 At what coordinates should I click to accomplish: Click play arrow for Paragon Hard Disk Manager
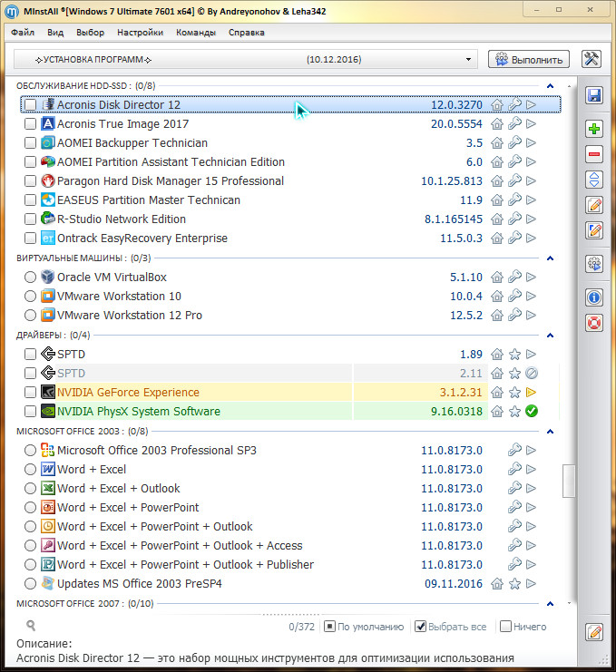tap(531, 180)
